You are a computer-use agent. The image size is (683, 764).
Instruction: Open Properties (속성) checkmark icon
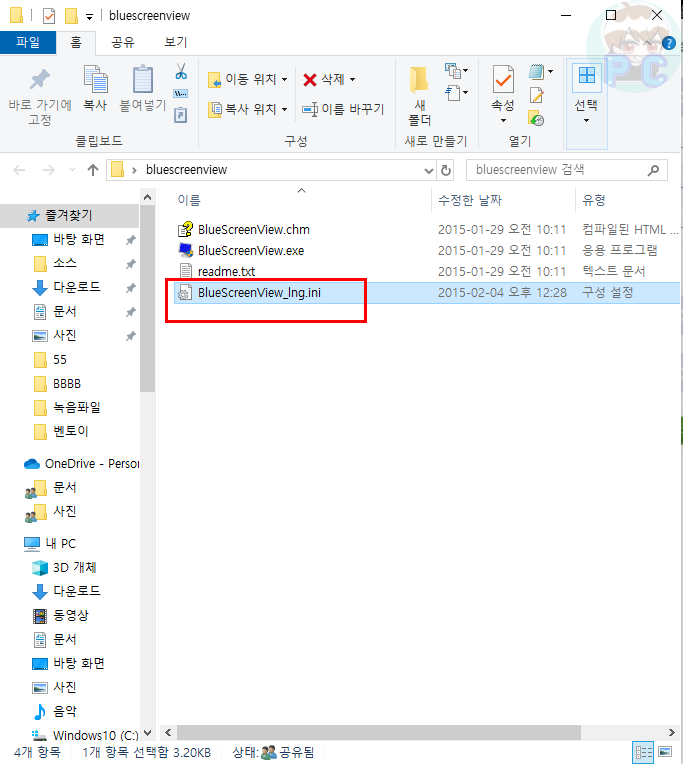pyautogui.click(x=503, y=79)
